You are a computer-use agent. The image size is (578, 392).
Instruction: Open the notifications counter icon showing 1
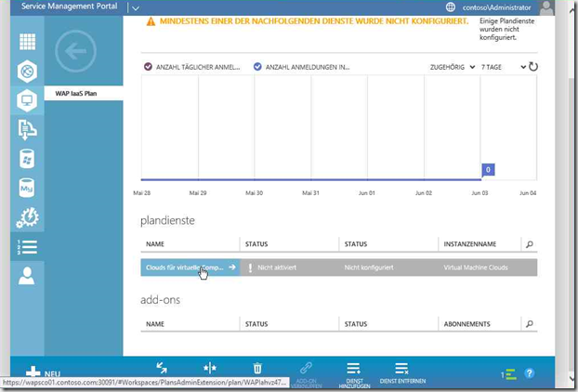(x=508, y=374)
